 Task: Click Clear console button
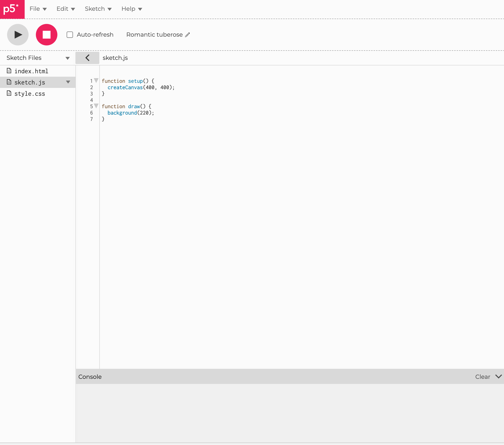point(483,377)
